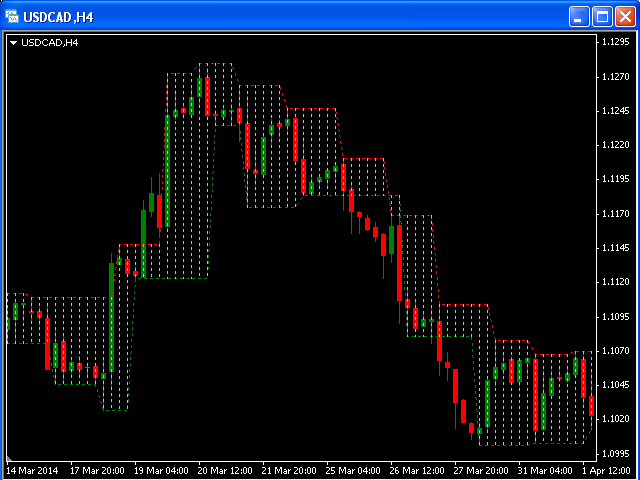Select the 1.1195 price scale label
Image resolution: width=640 pixels, height=480 pixels.
tap(616, 179)
